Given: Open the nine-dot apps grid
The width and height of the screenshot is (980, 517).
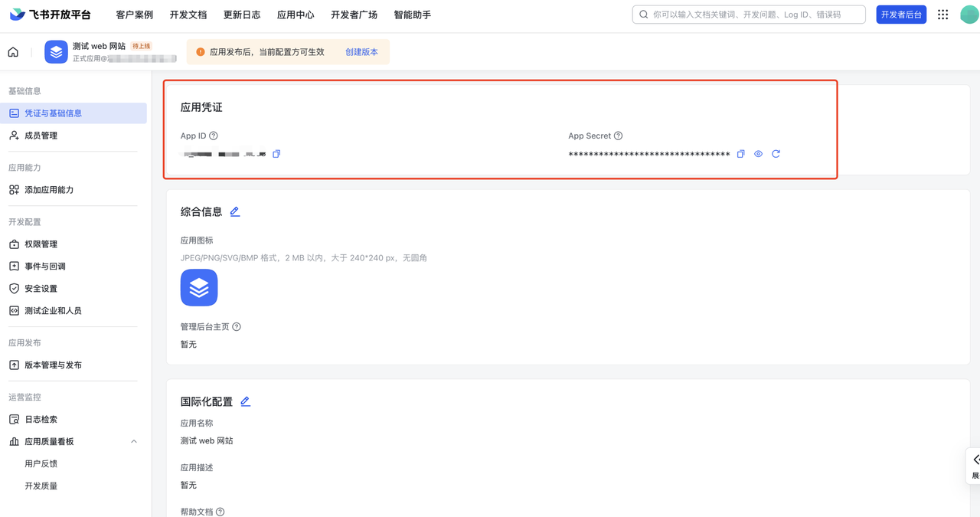Looking at the screenshot, I should [942, 15].
